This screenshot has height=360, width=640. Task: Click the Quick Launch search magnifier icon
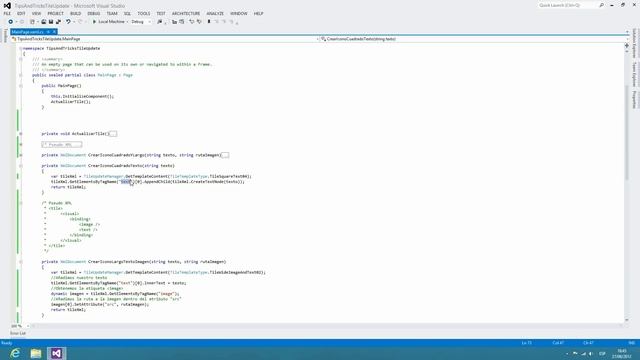click(x=602, y=5)
